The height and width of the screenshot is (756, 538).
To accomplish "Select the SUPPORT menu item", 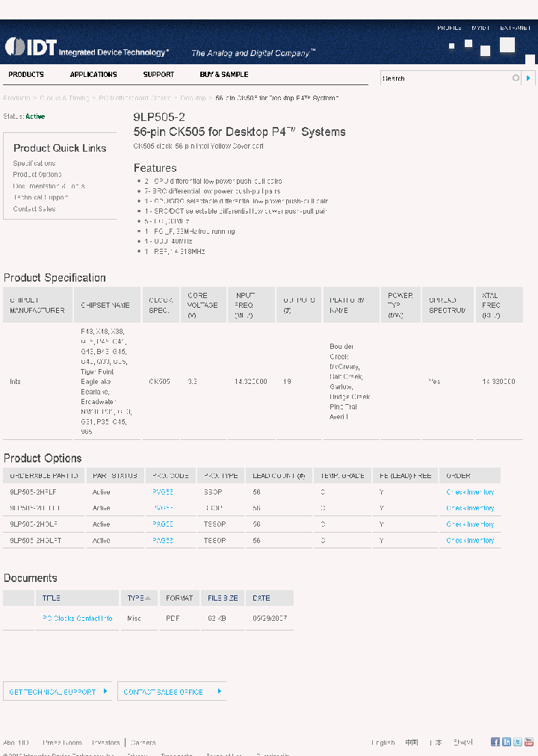I will click(x=158, y=74).
